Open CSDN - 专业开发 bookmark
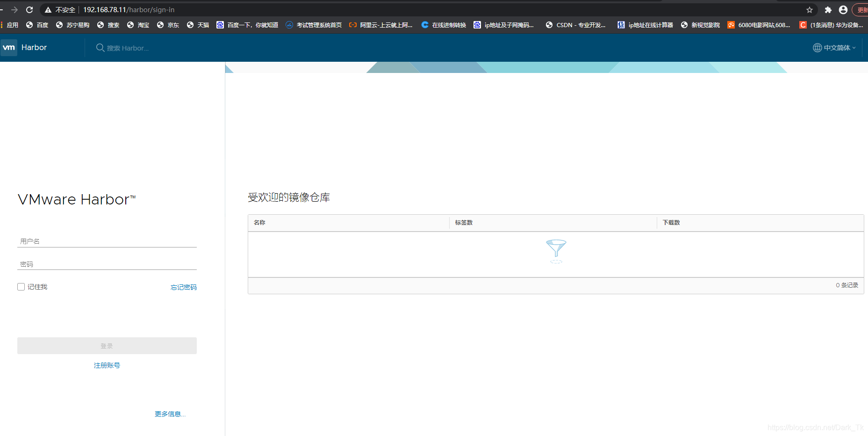The height and width of the screenshot is (436, 868). tap(576, 25)
